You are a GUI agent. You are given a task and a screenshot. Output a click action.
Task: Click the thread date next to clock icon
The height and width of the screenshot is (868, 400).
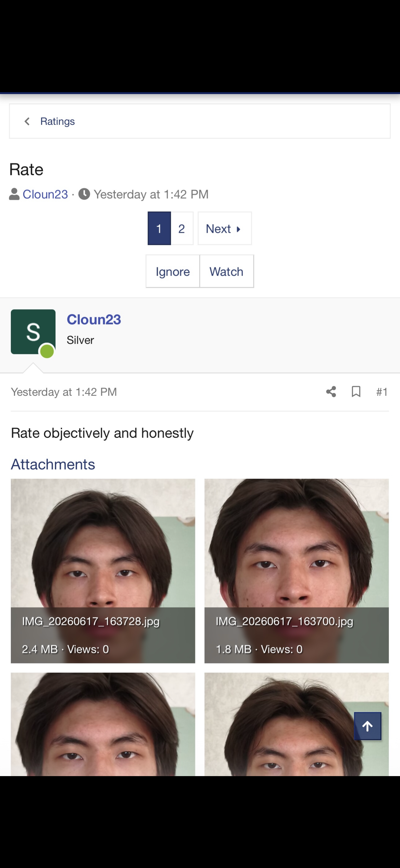point(151,194)
